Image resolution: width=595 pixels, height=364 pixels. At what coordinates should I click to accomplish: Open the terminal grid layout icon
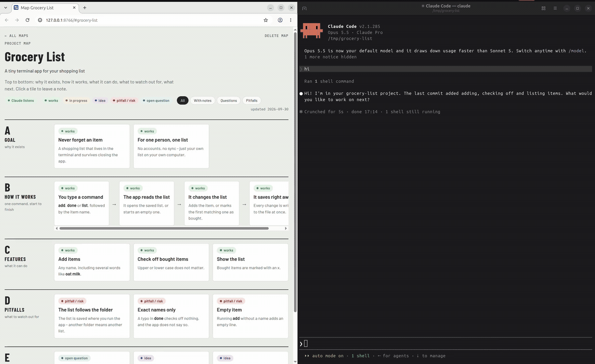click(543, 8)
